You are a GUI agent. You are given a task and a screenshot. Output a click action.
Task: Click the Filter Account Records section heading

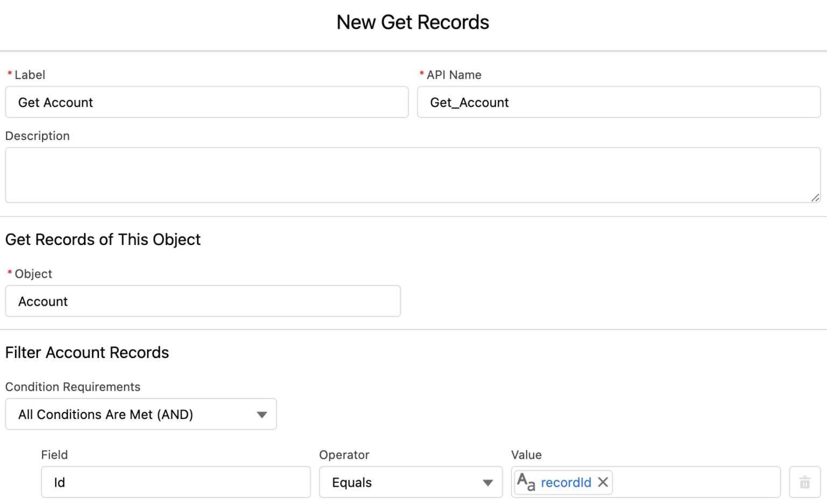87,353
